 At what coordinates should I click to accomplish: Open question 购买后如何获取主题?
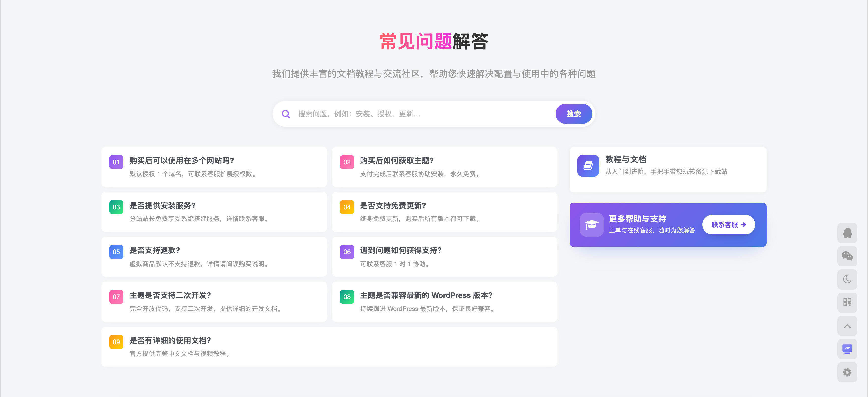point(397,161)
